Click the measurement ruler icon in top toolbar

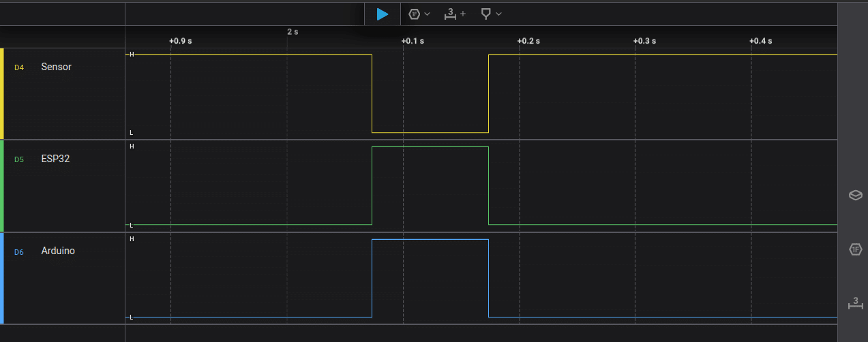(451, 14)
